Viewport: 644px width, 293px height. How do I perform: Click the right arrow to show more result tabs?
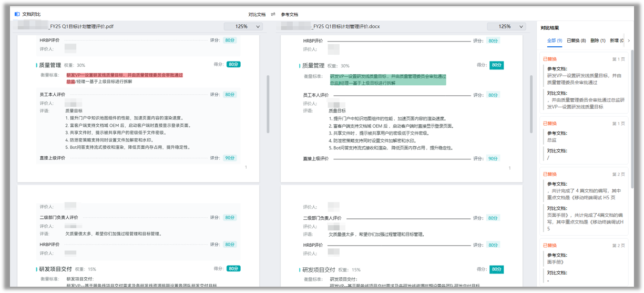[x=629, y=41]
